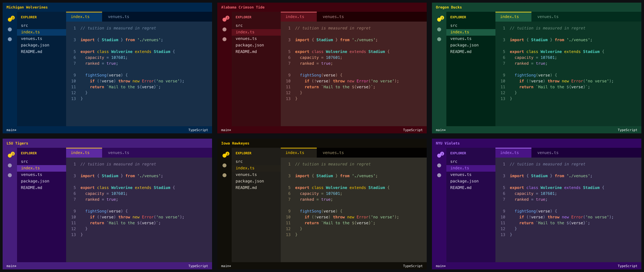Click main* branch in Alabama Crimson Tide status bar
Image resolution: width=644 pixels, height=272 pixels.
coord(226,130)
